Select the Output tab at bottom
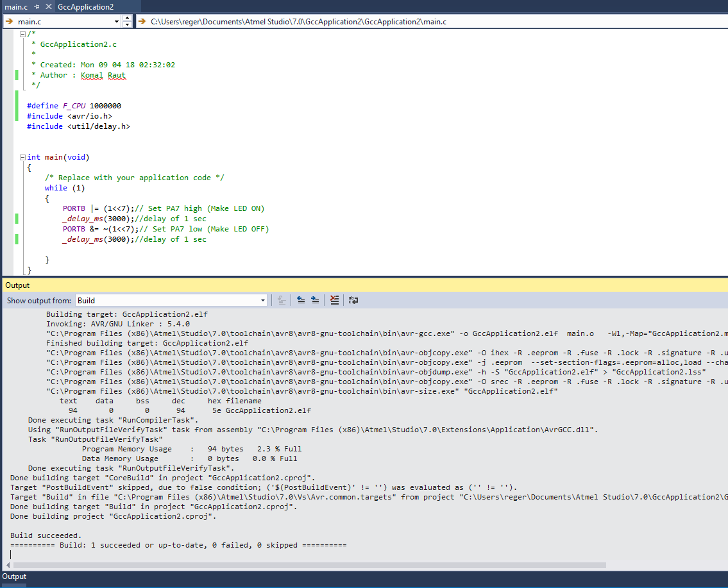This screenshot has height=588, width=728. 14,576
